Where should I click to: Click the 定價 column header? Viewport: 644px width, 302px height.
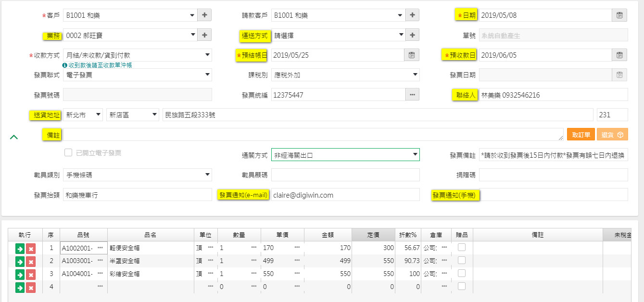point(373,235)
